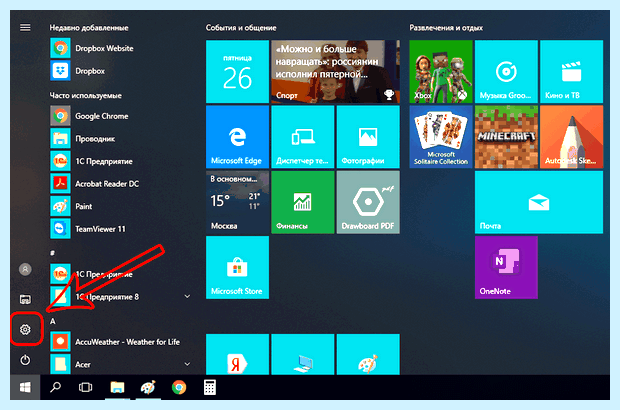Open the Settings gear icon
Viewport: 620px width, 410px height.
tap(25, 329)
